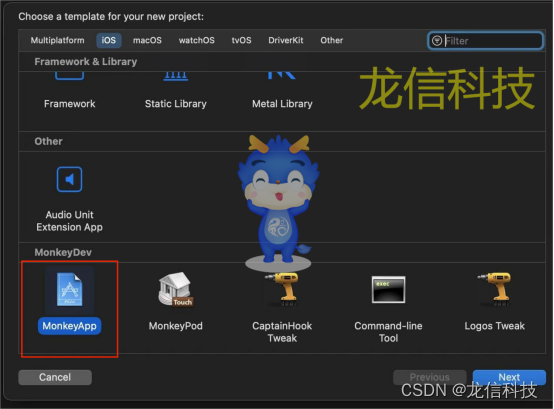Go to the Other platform tab
This screenshot has height=409, width=554.
pyautogui.click(x=331, y=40)
